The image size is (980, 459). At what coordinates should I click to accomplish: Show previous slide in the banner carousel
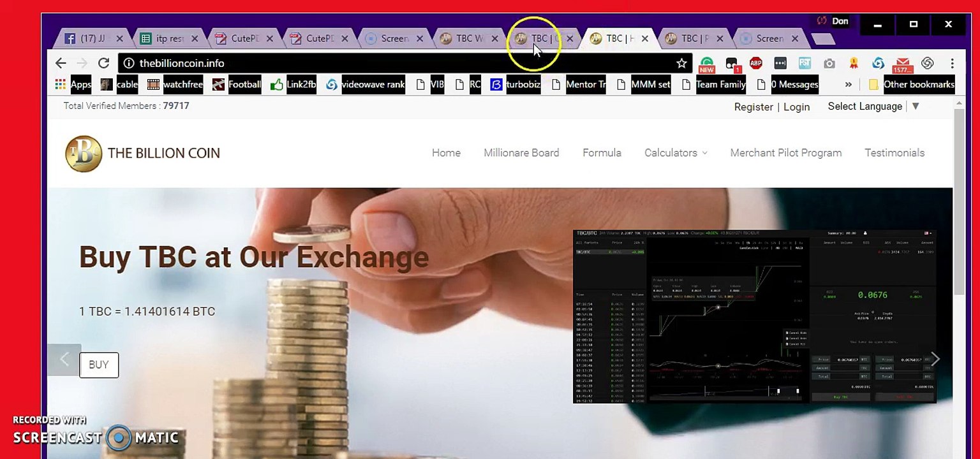[x=64, y=360]
